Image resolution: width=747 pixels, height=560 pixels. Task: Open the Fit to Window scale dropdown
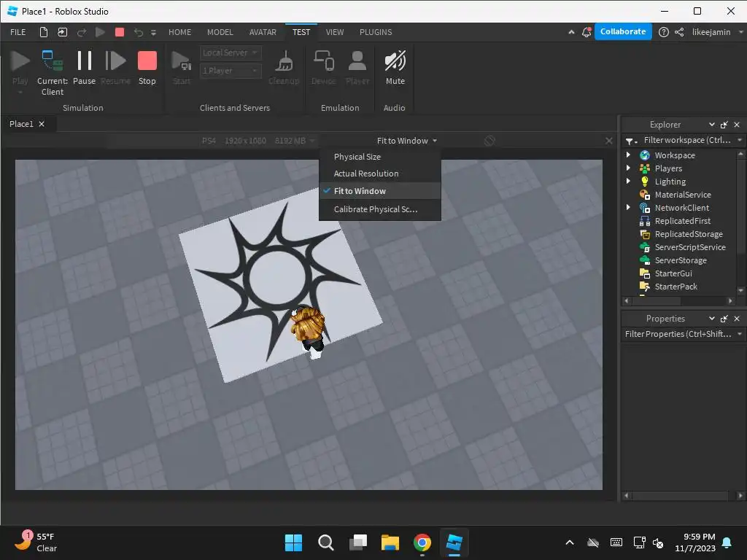407,141
